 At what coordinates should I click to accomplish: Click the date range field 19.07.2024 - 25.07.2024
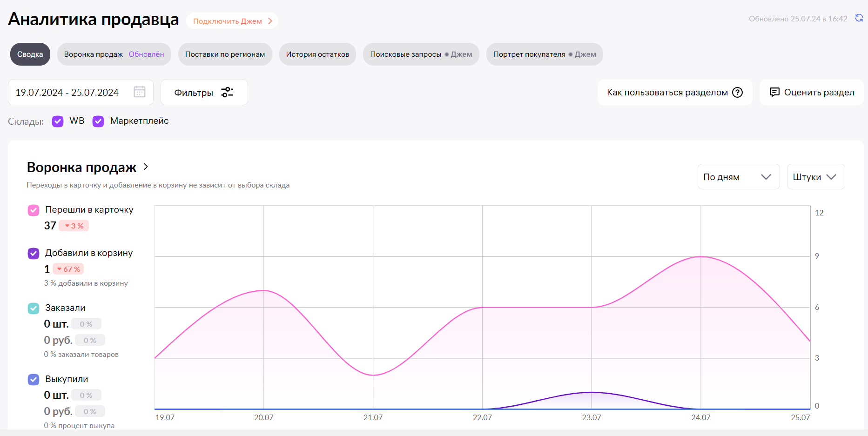(x=81, y=92)
